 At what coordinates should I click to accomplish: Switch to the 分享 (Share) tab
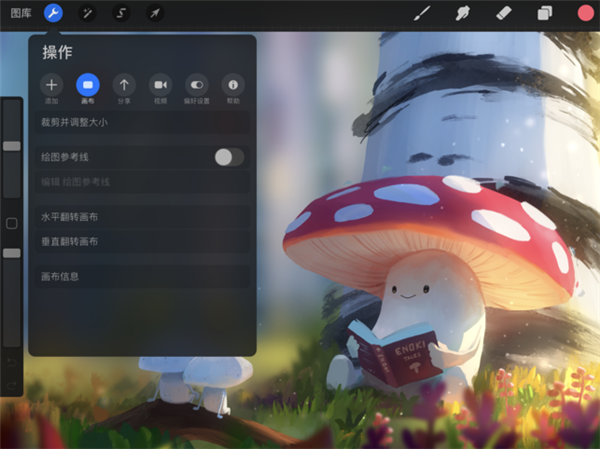coord(124,86)
